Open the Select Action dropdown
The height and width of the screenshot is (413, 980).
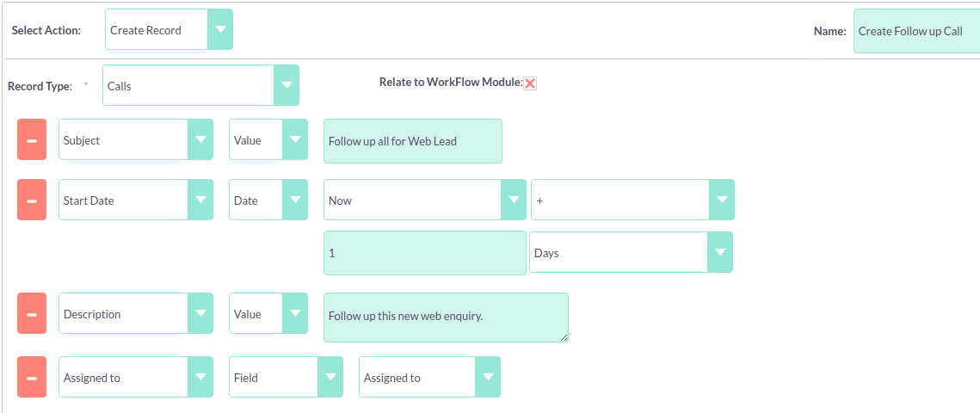tap(169, 30)
